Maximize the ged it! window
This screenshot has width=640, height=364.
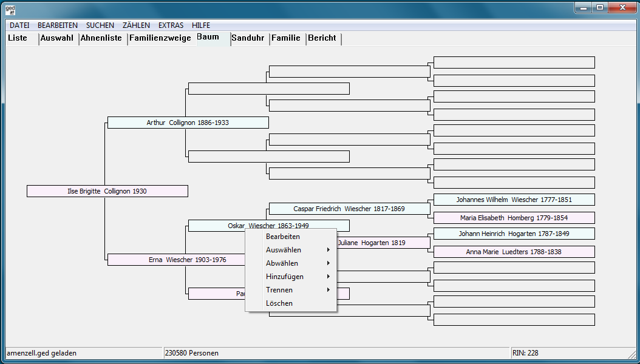pos(600,7)
